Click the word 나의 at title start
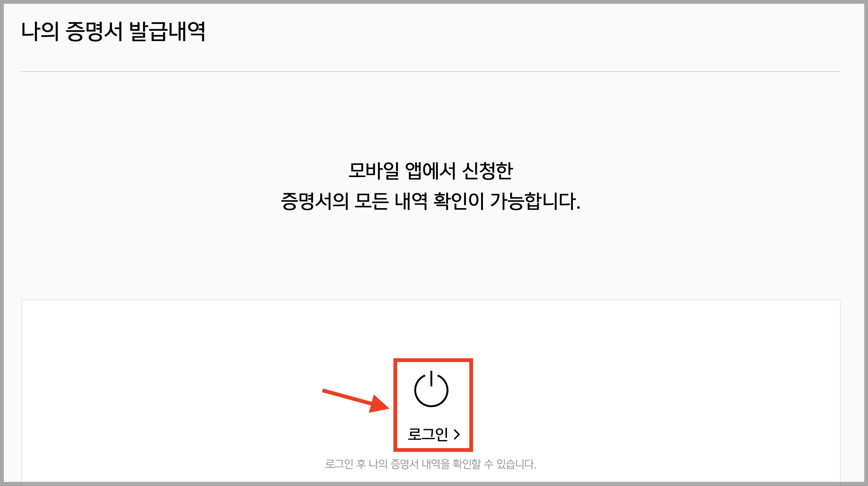 [x=40, y=31]
